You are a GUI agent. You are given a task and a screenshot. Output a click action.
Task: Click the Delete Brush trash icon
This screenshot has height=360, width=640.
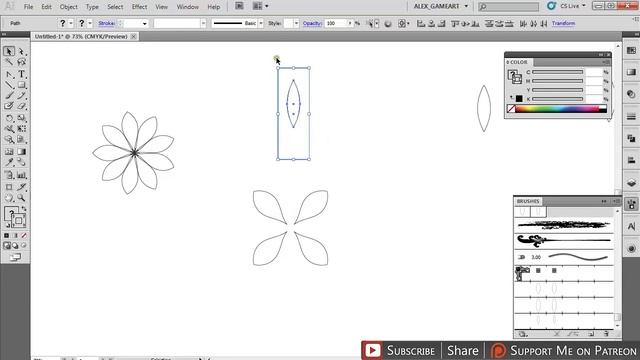point(606,334)
